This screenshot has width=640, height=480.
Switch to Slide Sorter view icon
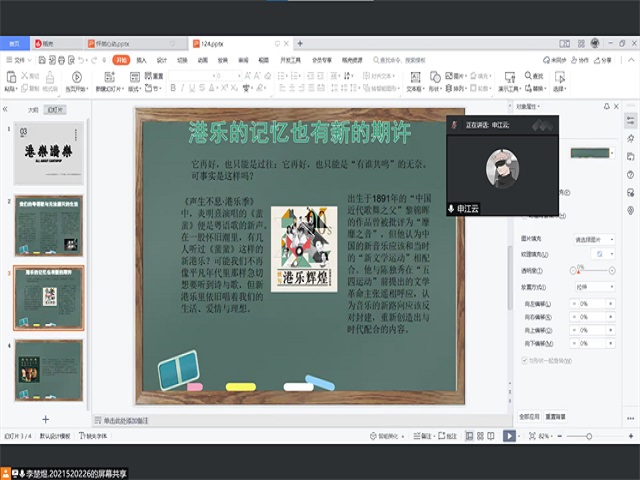[480, 436]
